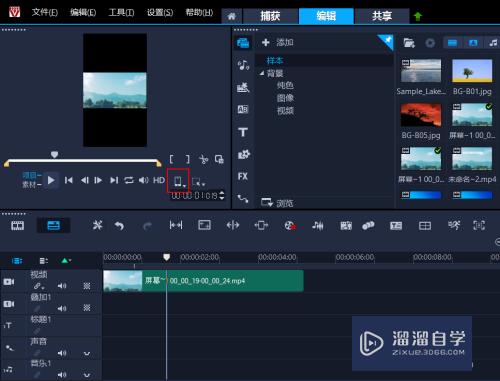Switch to the 捕获 tab
The image size is (500, 381).
click(270, 16)
